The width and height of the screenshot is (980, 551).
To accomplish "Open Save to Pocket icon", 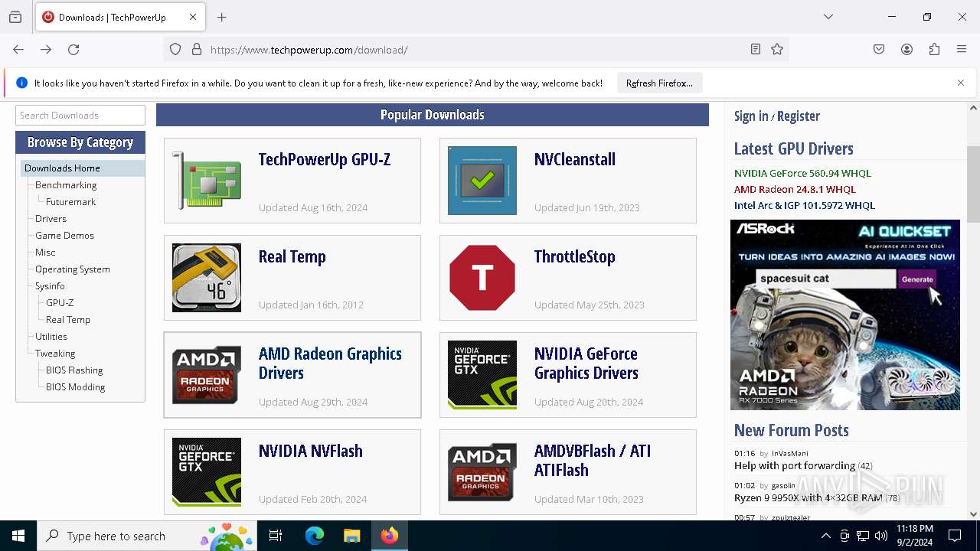I will [879, 50].
